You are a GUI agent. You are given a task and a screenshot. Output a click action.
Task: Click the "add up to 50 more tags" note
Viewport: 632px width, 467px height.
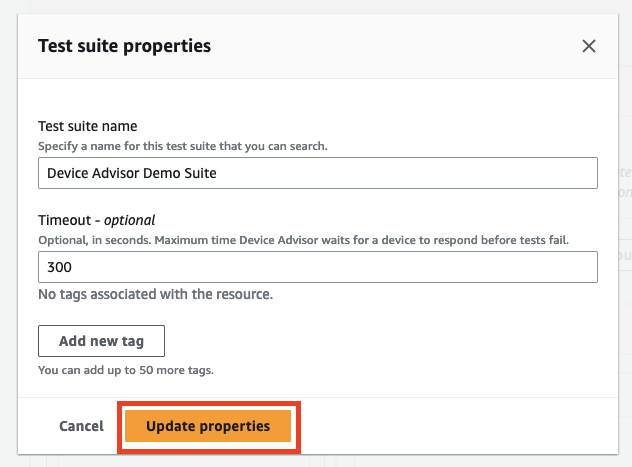click(126, 369)
